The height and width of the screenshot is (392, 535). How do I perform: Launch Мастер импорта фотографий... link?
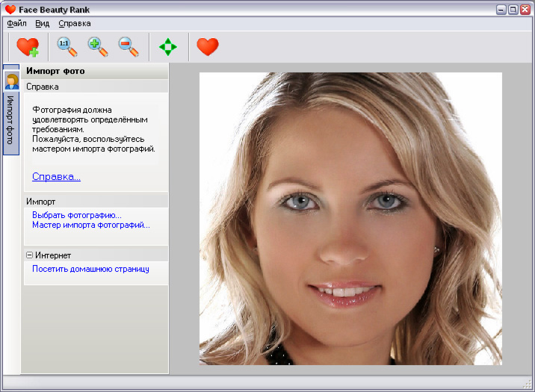point(90,225)
